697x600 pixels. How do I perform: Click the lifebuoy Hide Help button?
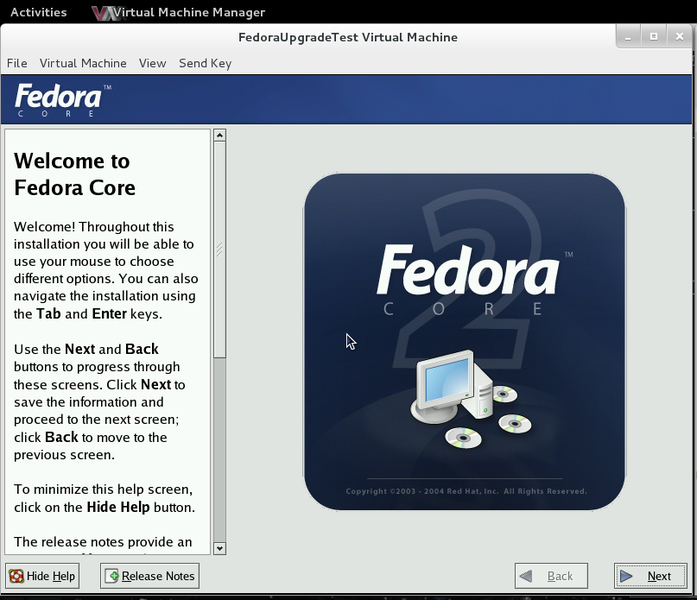point(42,576)
